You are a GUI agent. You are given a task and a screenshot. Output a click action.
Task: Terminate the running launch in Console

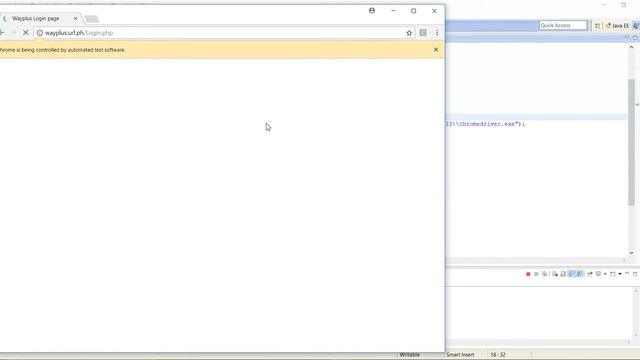tap(528, 274)
